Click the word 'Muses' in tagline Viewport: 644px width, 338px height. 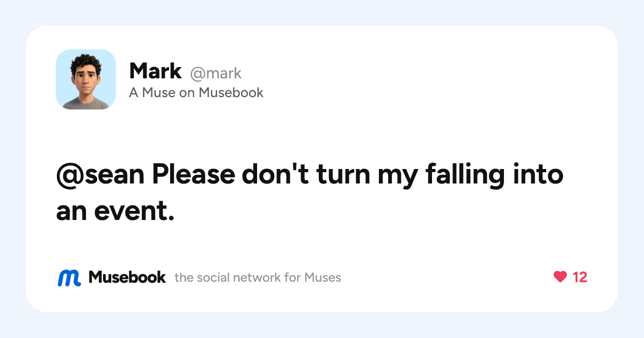point(323,278)
